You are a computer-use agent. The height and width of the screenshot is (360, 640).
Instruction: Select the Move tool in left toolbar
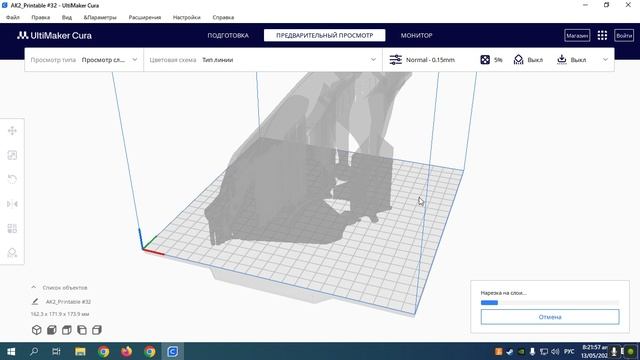(x=12, y=131)
